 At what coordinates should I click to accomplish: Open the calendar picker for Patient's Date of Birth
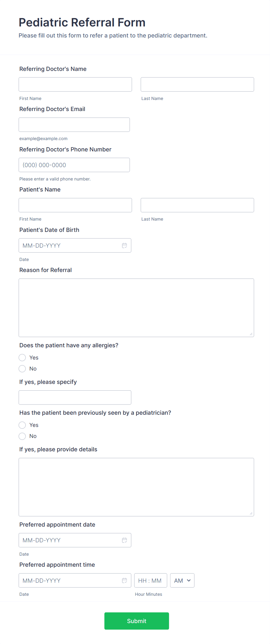coord(125,245)
